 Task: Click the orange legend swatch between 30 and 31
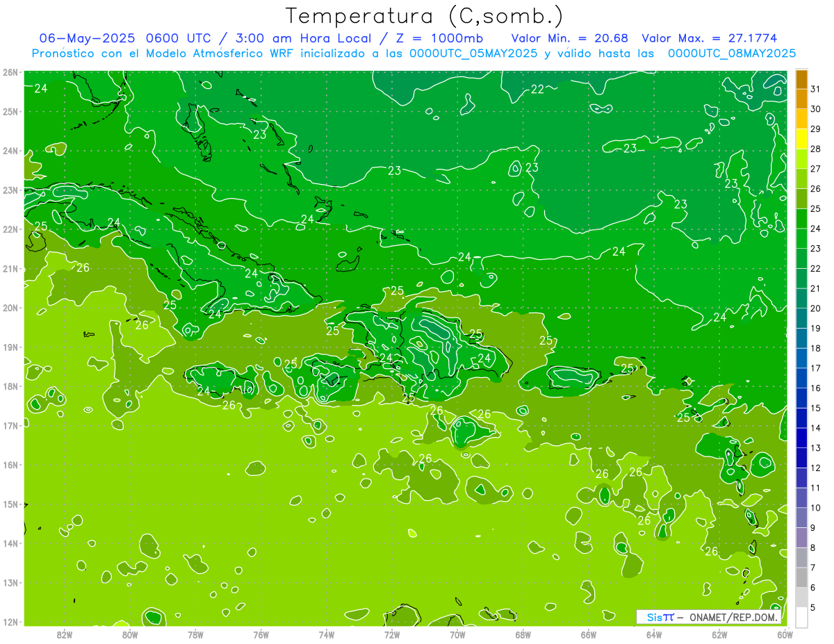(801, 99)
